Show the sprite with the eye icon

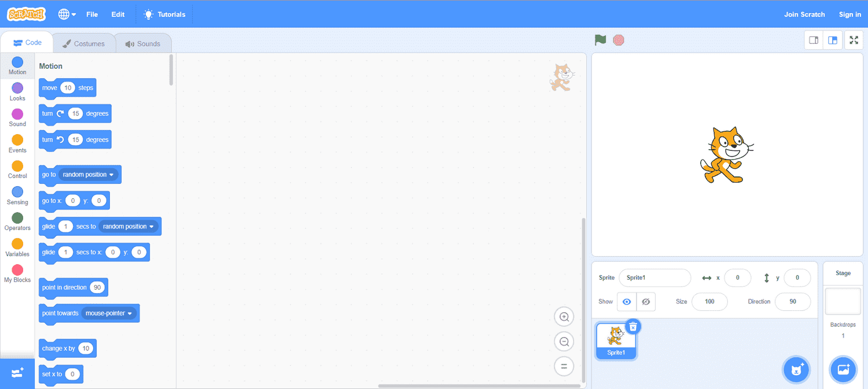[627, 302]
